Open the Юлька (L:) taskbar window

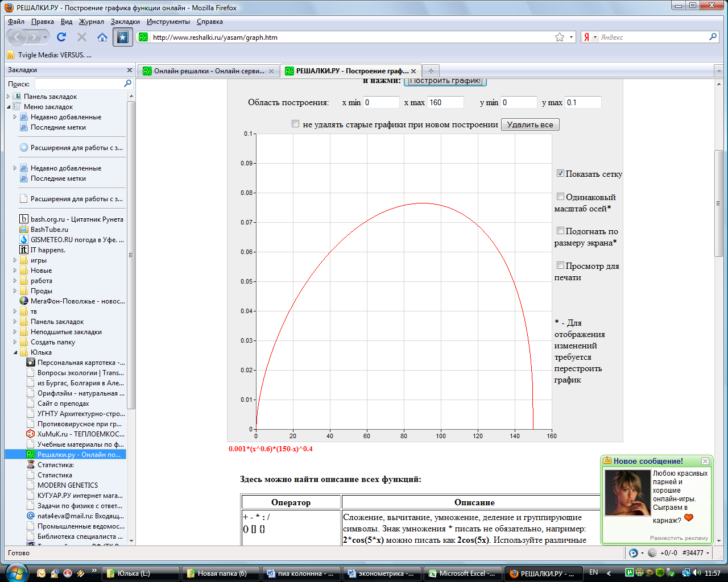pyautogui.click(x=142, y=573)
